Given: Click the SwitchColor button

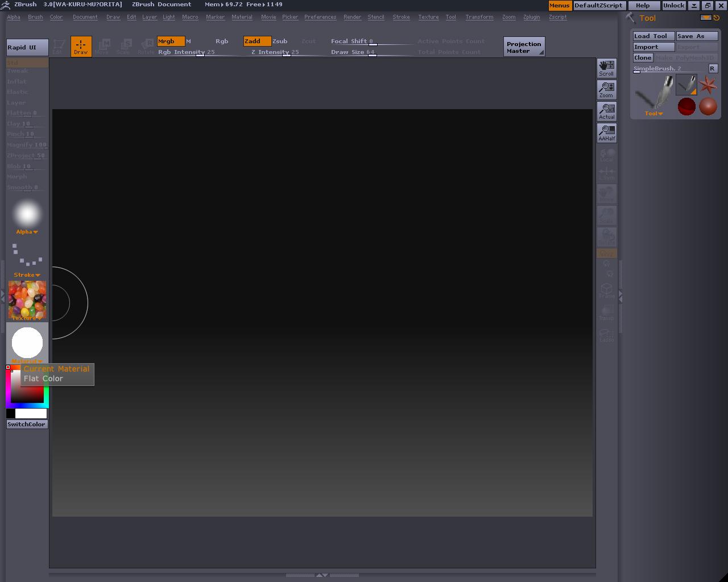Looking at the screenshot, I should (27, 425).
